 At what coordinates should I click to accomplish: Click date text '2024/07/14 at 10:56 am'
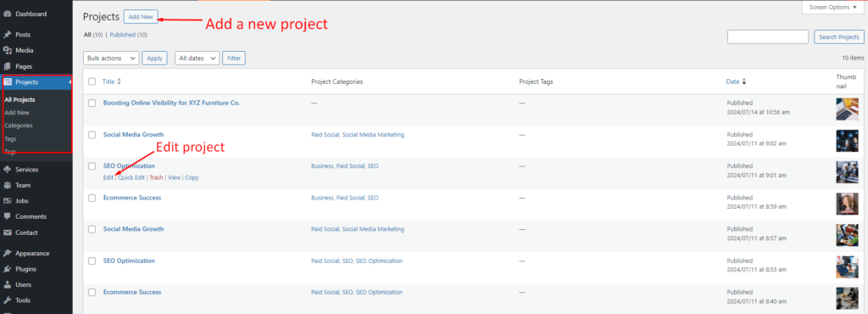click(758, 112)
